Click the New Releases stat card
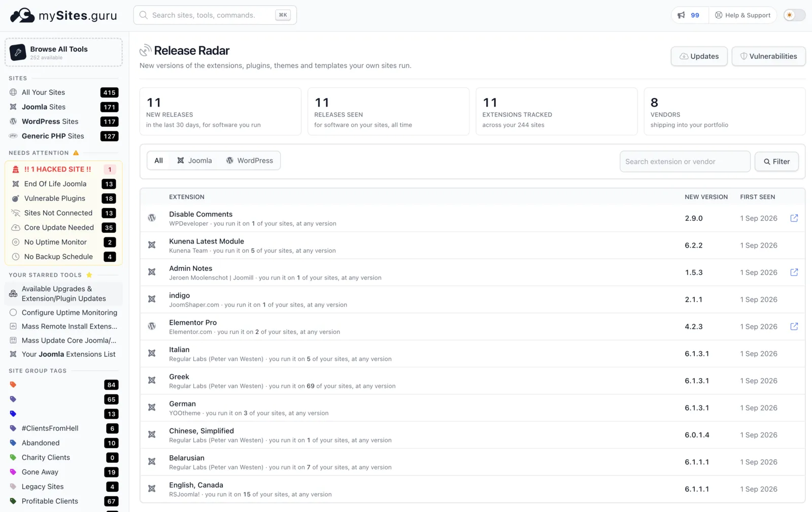The image size is (812, 512). click(x=220, y=112)
